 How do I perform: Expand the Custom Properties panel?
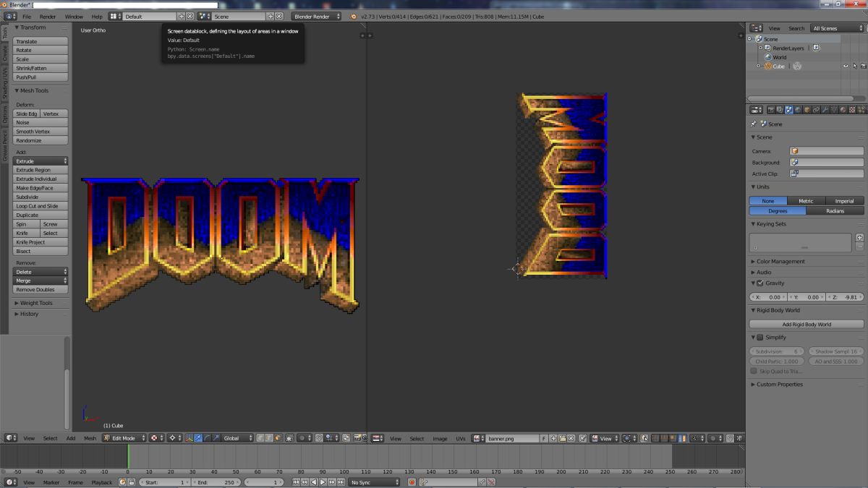coord(779,384)
